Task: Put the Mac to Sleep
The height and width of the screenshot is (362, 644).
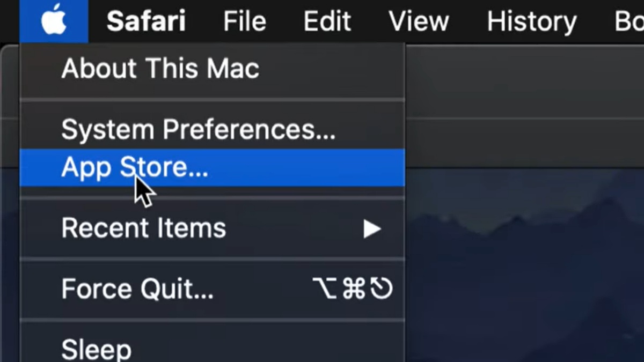Action: pos(96,349)
